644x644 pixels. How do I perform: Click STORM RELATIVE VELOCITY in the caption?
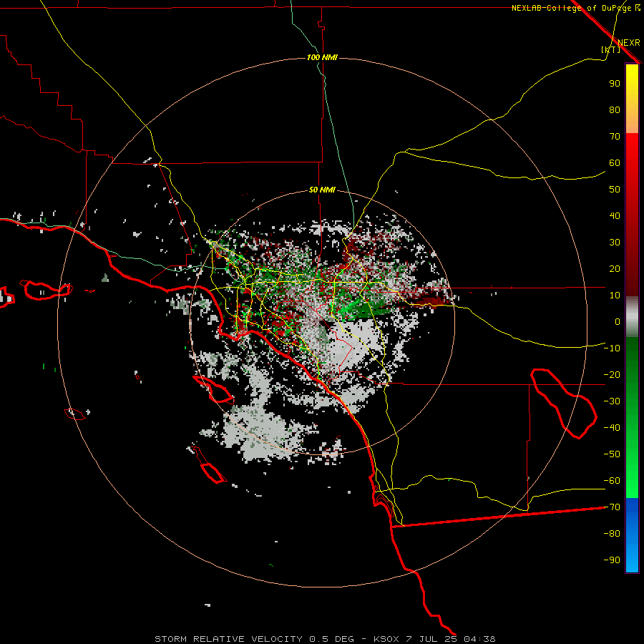click(228, 639)
